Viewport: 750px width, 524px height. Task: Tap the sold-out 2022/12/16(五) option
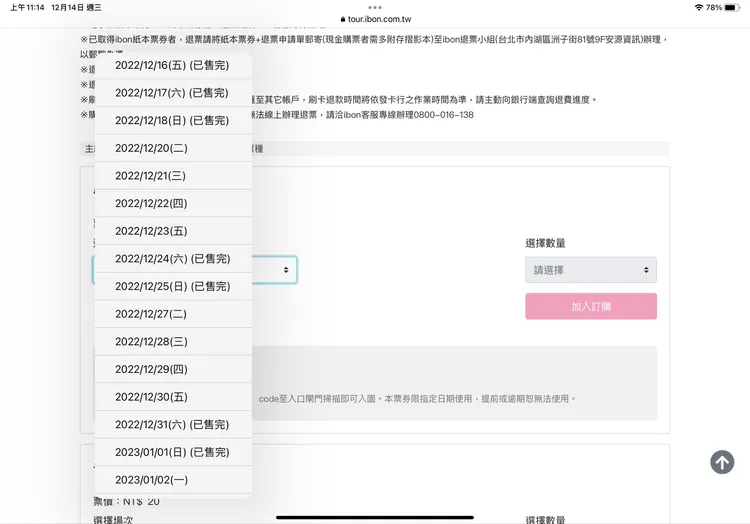[x=172, y=65]
